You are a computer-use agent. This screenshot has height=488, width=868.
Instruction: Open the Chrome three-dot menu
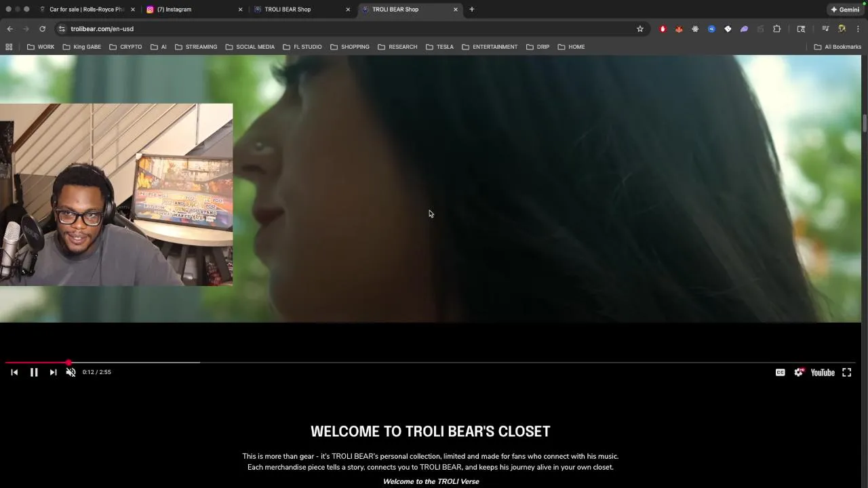(858, 28)
